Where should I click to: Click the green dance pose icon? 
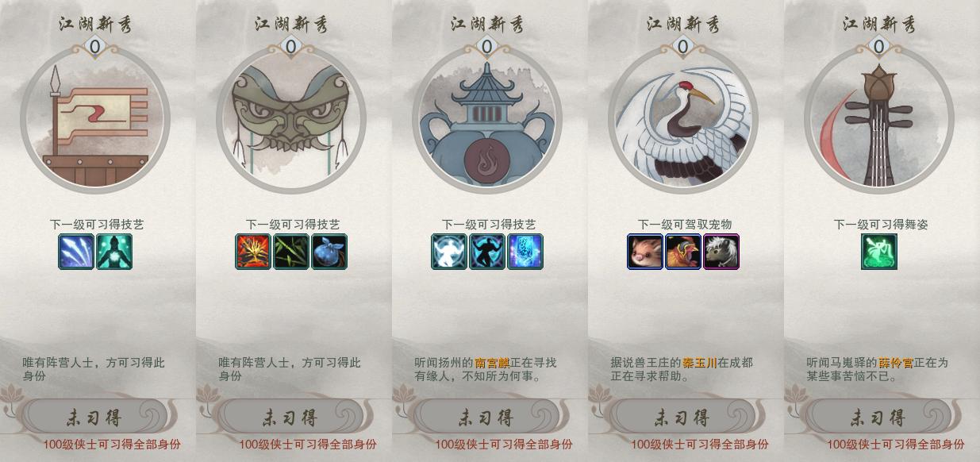click(x=879, y=252)
